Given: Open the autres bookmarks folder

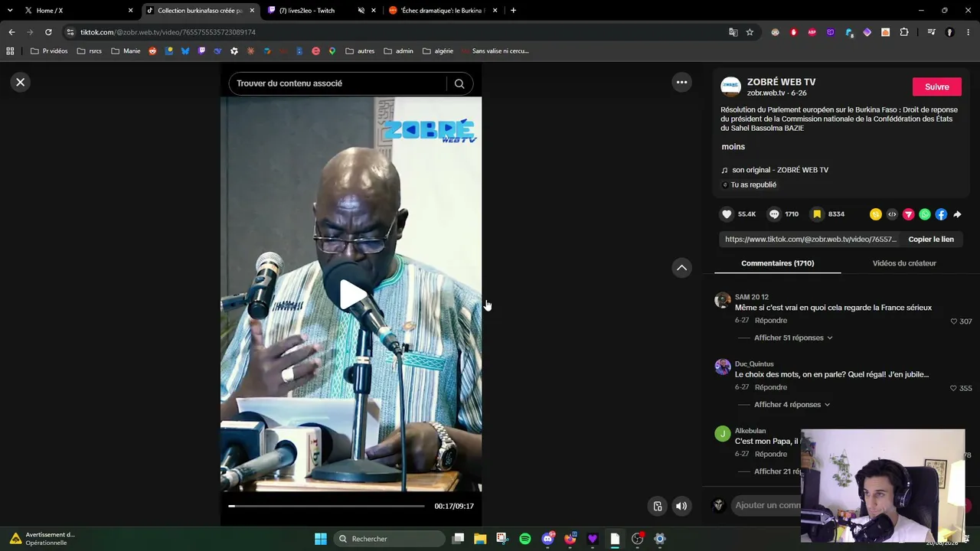Looking at the screenshot, I should (x=360, y=51).
